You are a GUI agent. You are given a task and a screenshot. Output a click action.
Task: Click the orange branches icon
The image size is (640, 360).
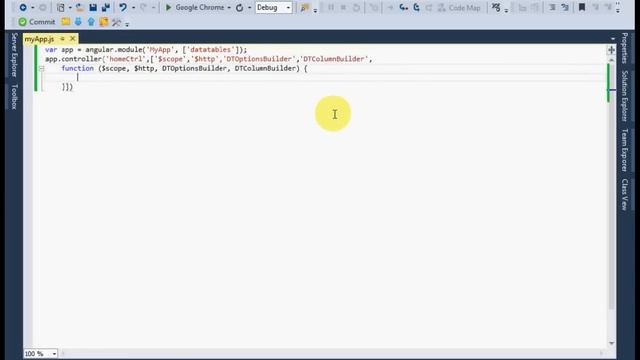click(x=104, y=22)
